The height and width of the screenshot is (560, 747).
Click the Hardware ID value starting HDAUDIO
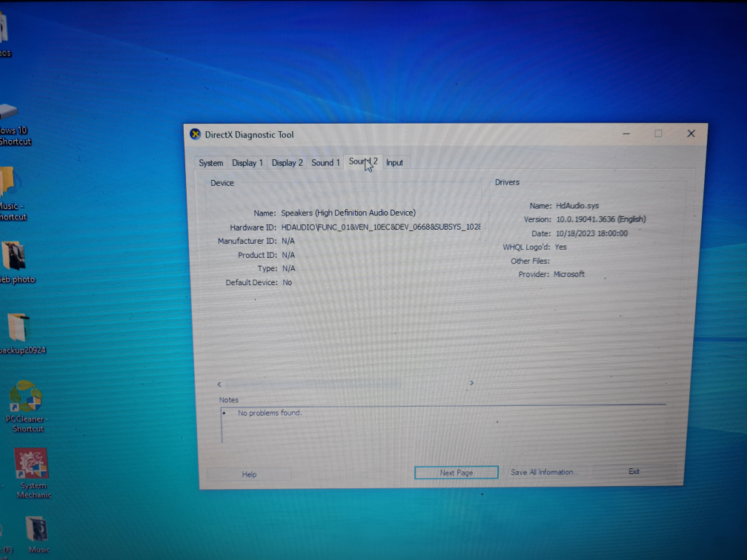pos(381,227)
